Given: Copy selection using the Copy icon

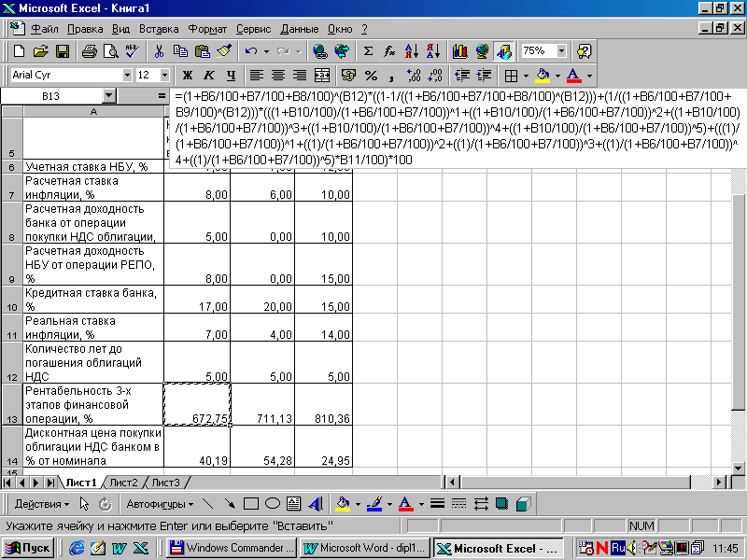Looking at the screenshot, I should (x=180, y=51).
